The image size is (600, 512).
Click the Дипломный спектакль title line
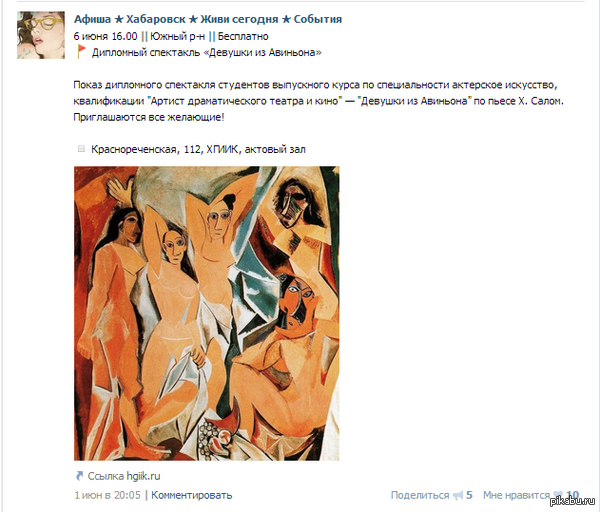coord(207,52)
